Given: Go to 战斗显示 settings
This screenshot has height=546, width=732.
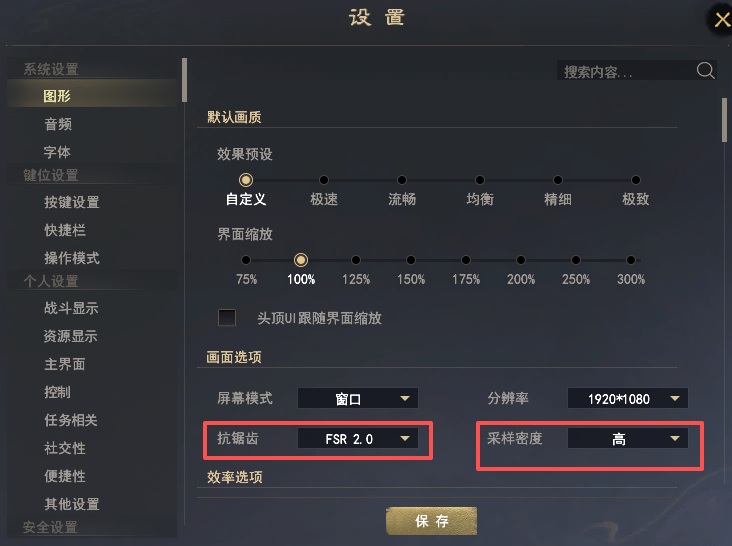Looking at the screenshot, I should 72,308.
